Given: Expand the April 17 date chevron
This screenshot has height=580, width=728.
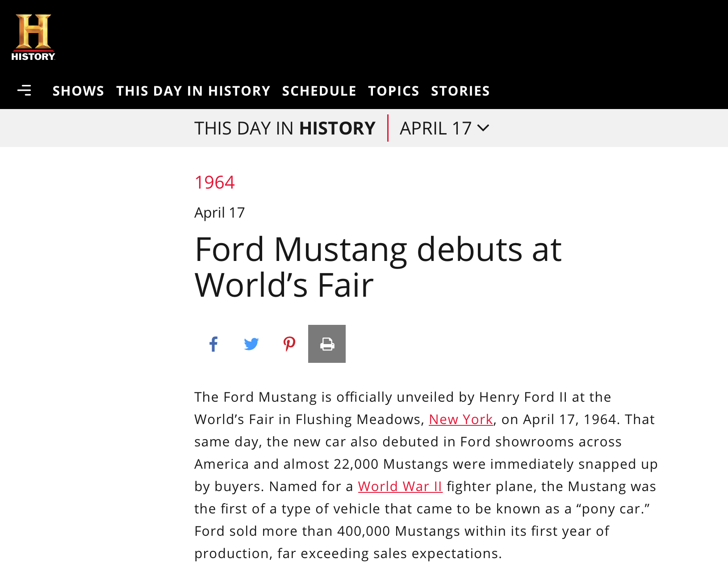Looking at the screenshot, I should (483, 128).
